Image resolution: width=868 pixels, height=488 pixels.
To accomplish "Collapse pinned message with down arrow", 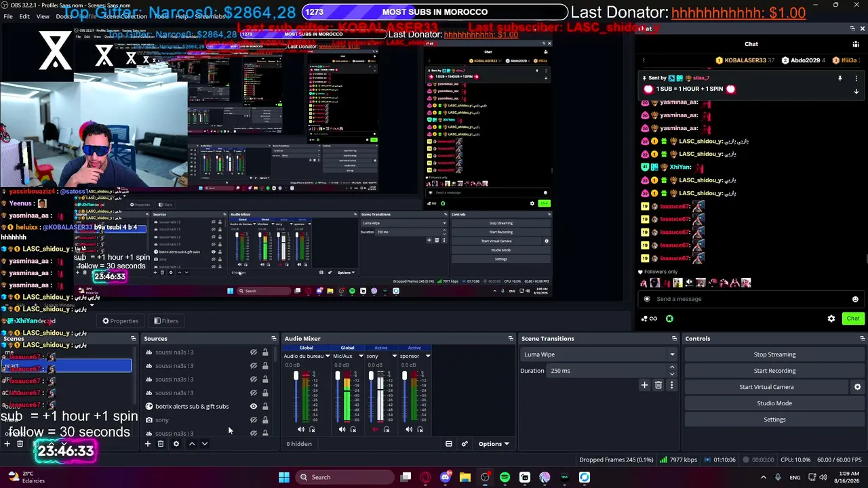I will [x=856, y=91].
